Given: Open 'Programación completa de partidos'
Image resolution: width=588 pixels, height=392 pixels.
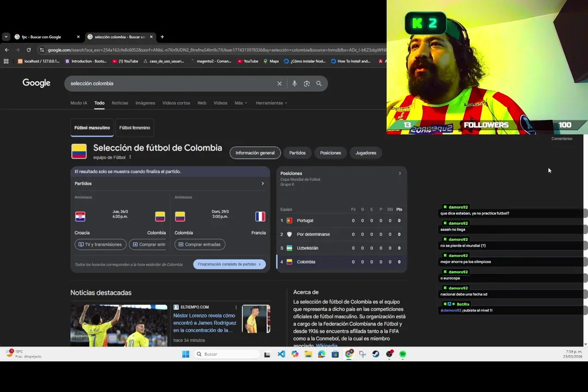Looking at the screenshot, I should click(x=230, y=264).
